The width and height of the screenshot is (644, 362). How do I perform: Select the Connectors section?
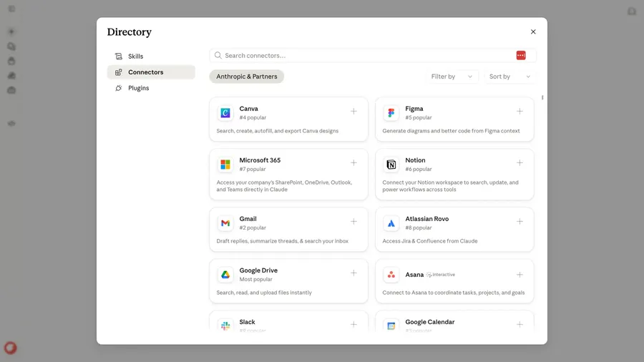[151, 72]
